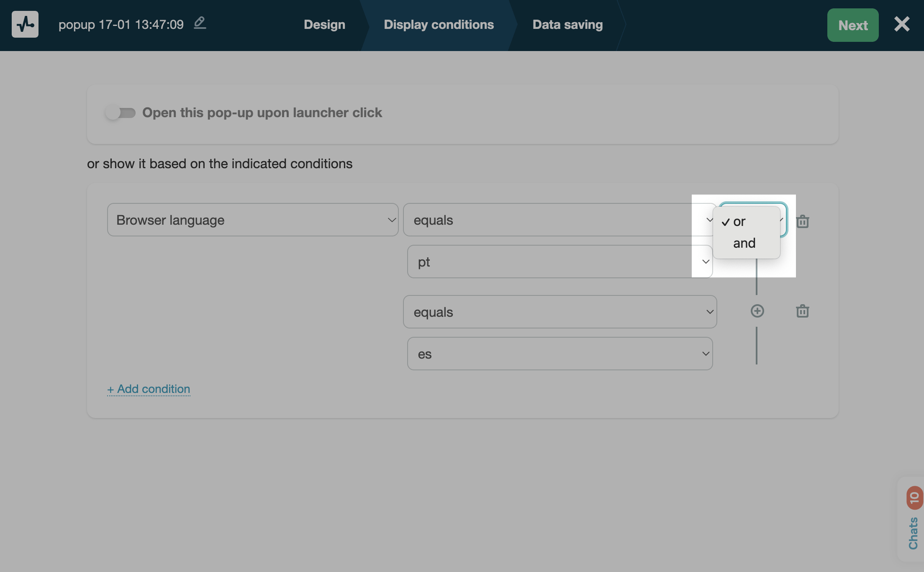
Task: Open the Chats side widget
Action: 913,533
